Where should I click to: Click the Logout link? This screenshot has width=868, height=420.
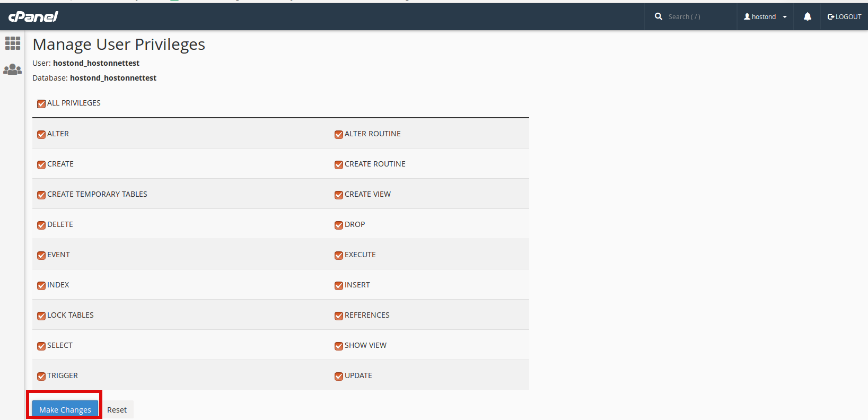(845, 16)
